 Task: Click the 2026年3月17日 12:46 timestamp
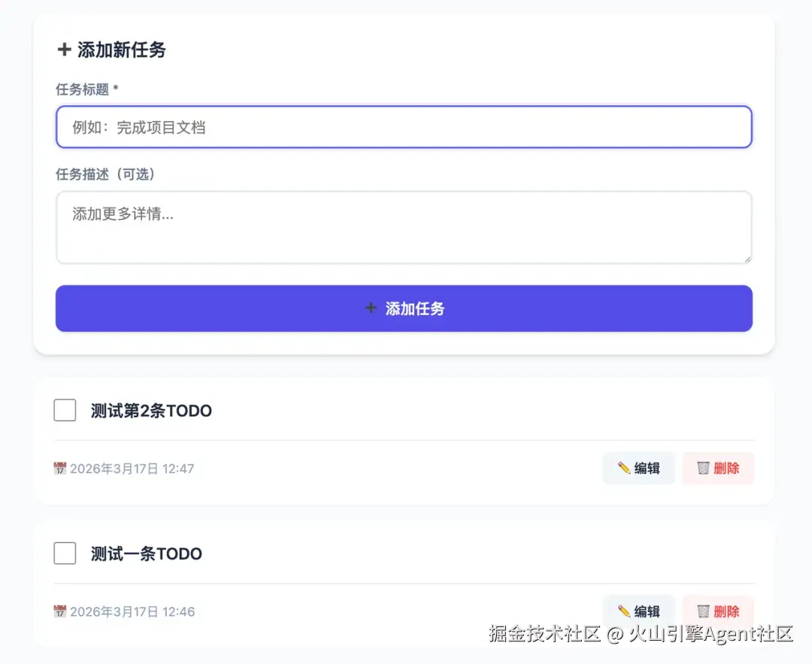click(x=132, y=612)
